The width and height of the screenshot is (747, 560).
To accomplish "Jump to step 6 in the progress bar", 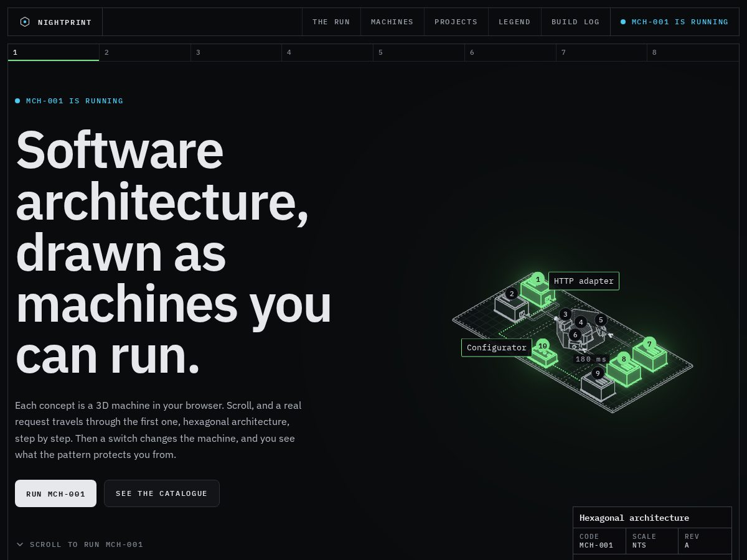I will (510, 52).
